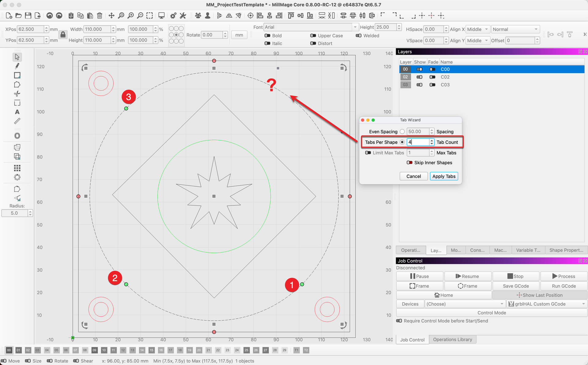Open the Shape Properties tab
The width and height of the screenshot is (588, 365).
pyautogui.click(x=566, y=250)
